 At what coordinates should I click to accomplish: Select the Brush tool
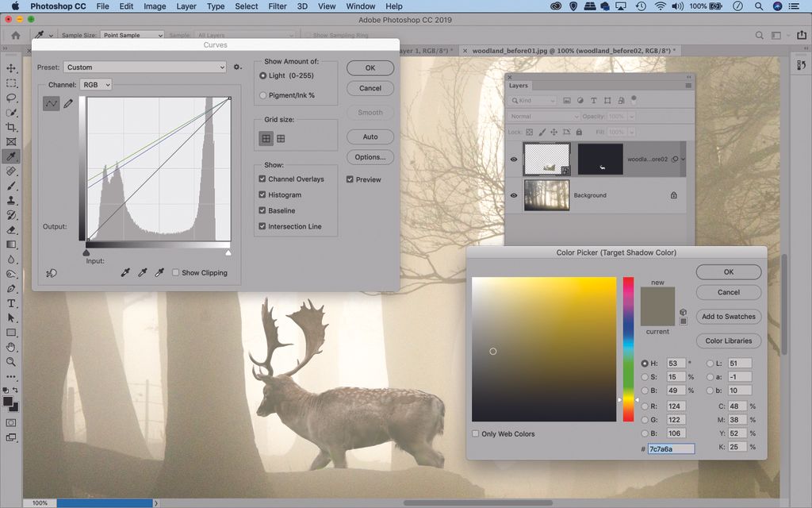coord(11,187)
